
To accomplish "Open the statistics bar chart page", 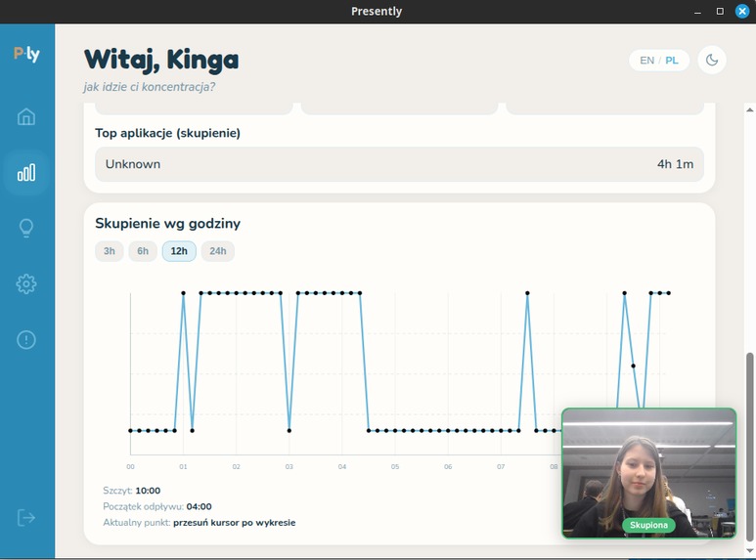I will click(26, 173).
